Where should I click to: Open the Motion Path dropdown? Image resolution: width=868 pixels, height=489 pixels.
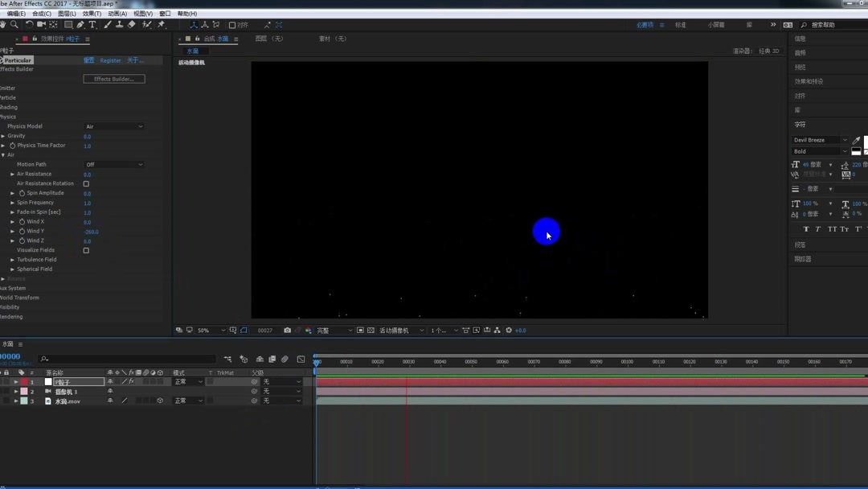[x=115, y=164]
